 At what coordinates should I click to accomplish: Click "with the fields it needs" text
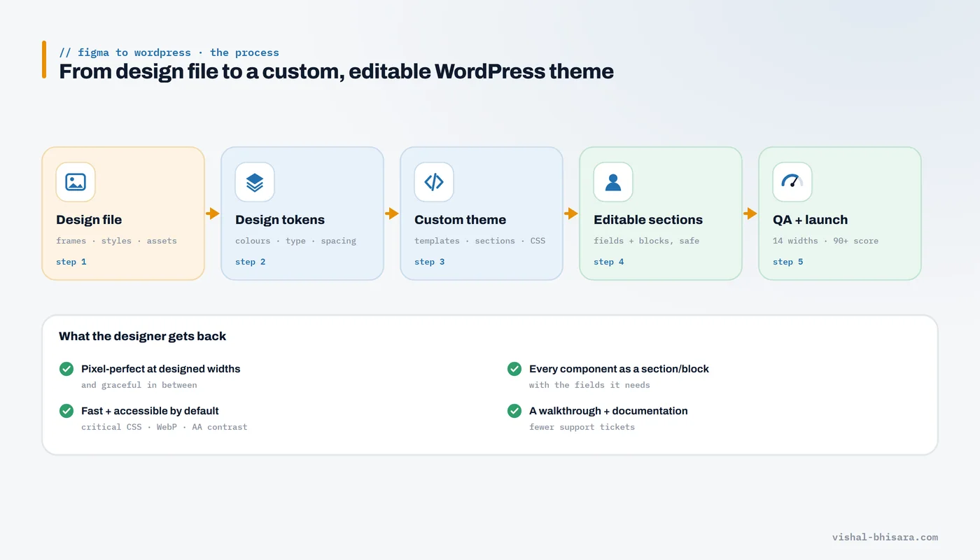589,385
